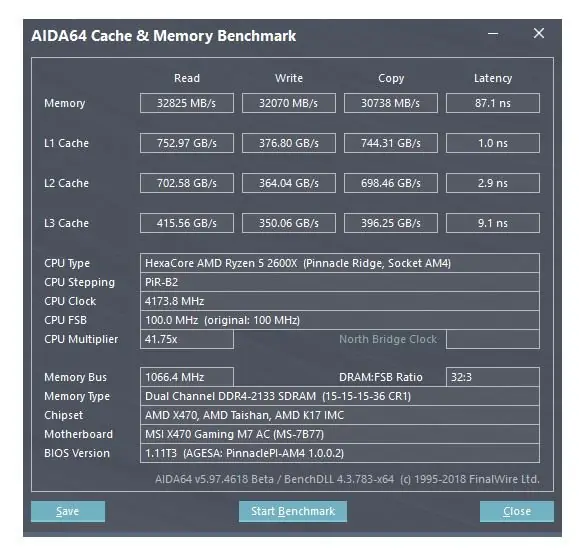Start the benchmark run
Viewport: 579px width, 555px height.
coord(292,511)
